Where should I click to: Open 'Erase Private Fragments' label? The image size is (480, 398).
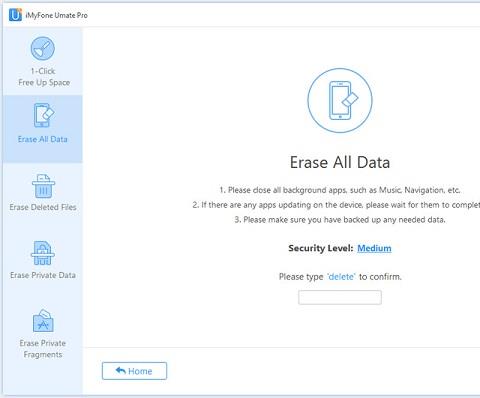coord(43,349)
